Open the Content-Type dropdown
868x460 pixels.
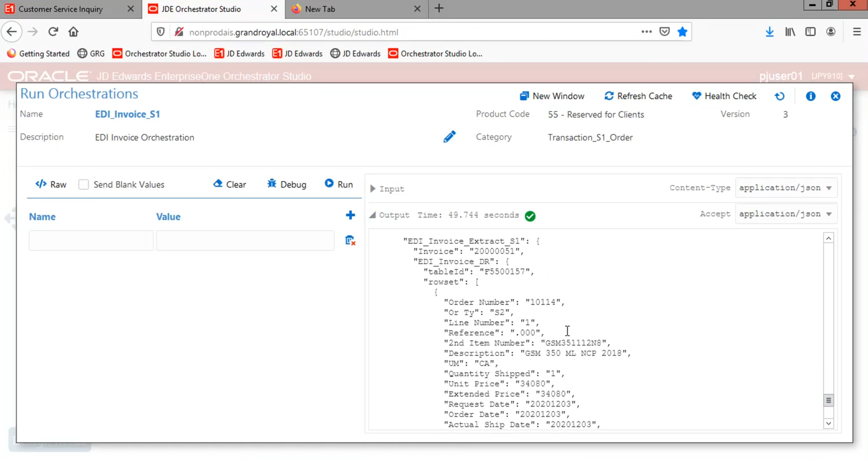click(786, 188)
